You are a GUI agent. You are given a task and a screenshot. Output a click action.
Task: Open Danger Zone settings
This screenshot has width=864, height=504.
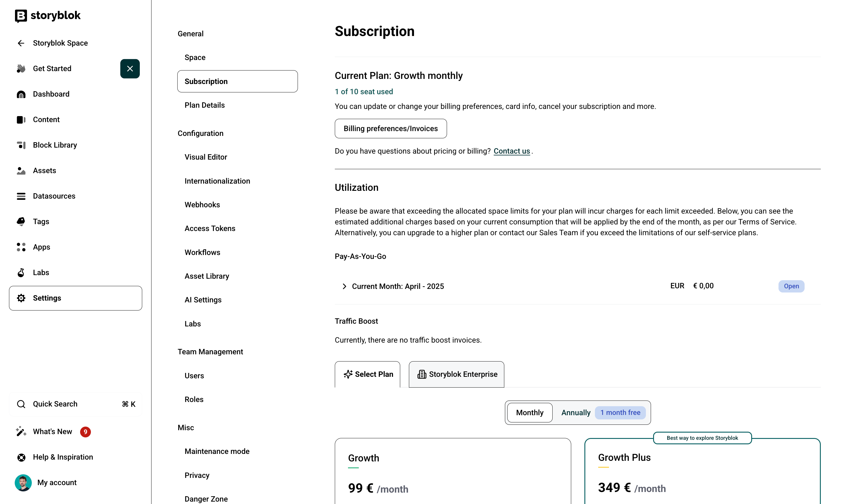click(206, 499)
